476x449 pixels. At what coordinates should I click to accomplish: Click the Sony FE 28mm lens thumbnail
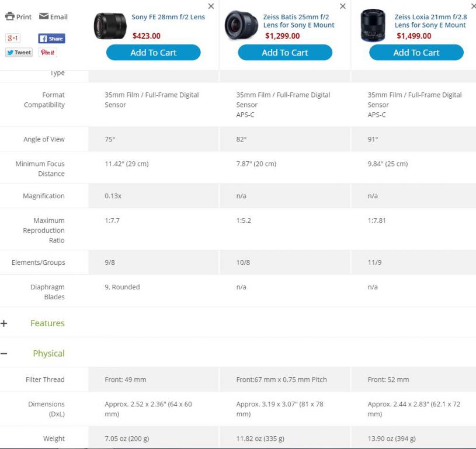point(110,26)
